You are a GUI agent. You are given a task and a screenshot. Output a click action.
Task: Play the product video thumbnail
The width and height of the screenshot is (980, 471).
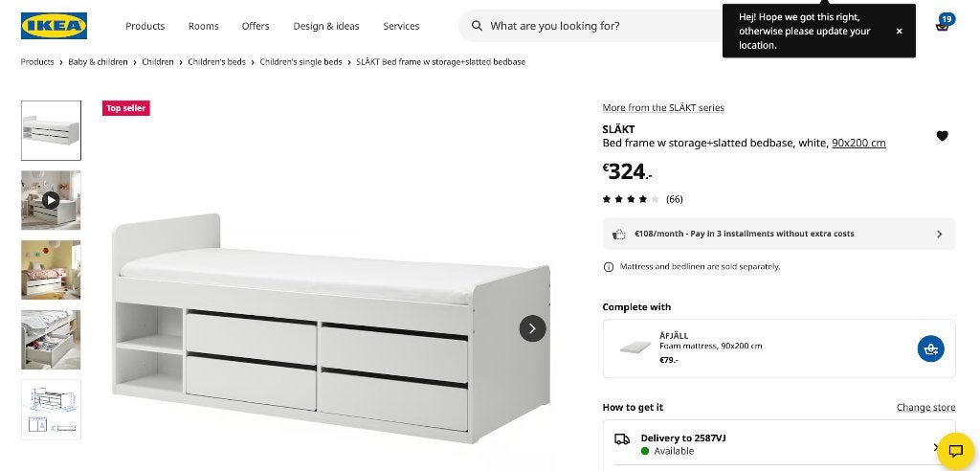pos(52,200)
